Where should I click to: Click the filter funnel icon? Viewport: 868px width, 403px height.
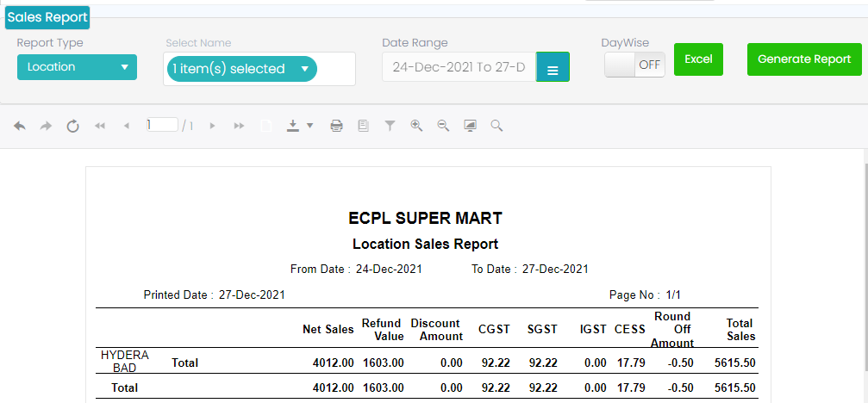click(x=390, y=126)
